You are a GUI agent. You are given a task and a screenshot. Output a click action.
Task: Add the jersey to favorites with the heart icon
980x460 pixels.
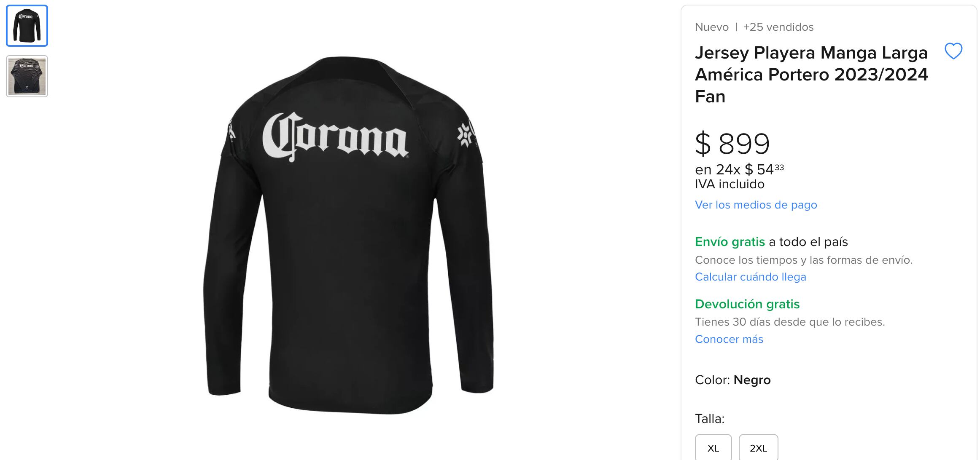pos(953,51)
